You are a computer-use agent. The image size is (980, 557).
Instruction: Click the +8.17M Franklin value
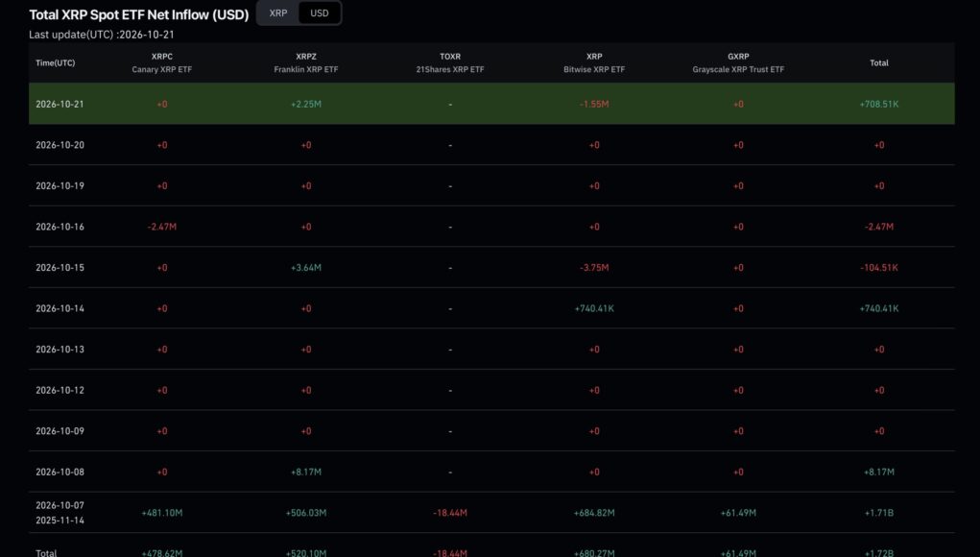[x=306, y=472]
